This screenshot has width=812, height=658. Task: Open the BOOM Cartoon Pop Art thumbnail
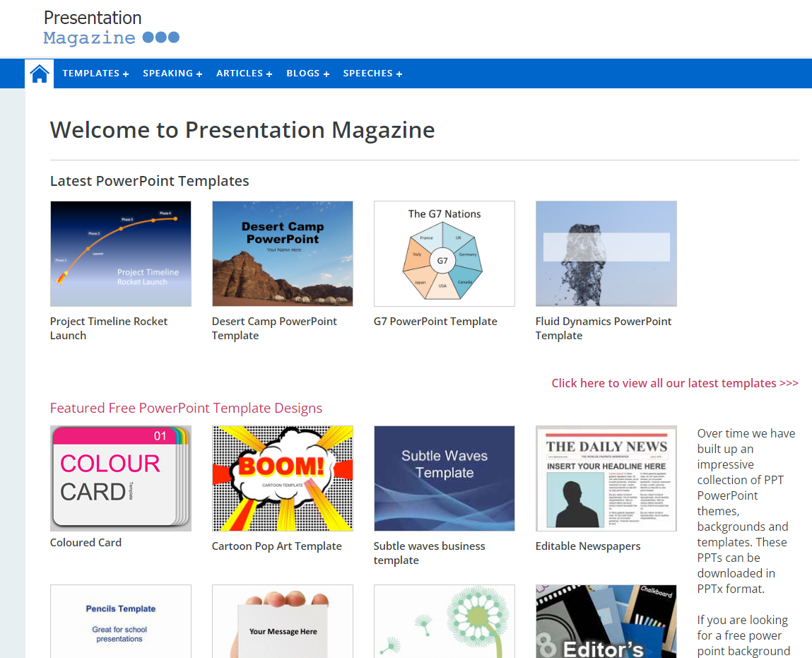click(x=283, y=478)
